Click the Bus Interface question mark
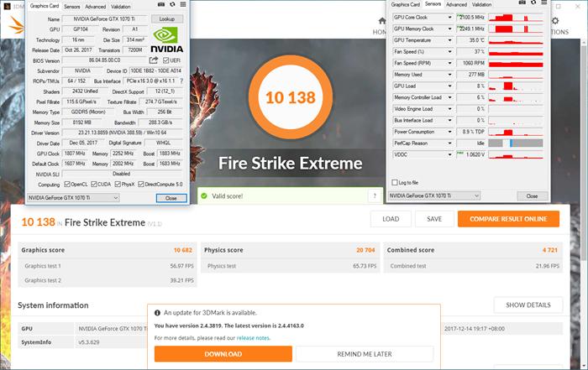 click(x=181, y=81)
